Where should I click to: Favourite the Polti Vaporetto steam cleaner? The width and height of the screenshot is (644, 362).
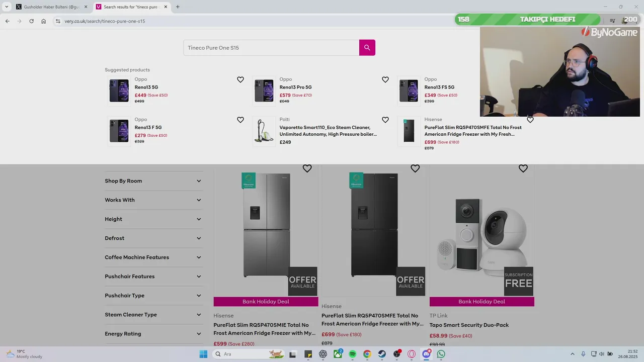pos(385,120)
